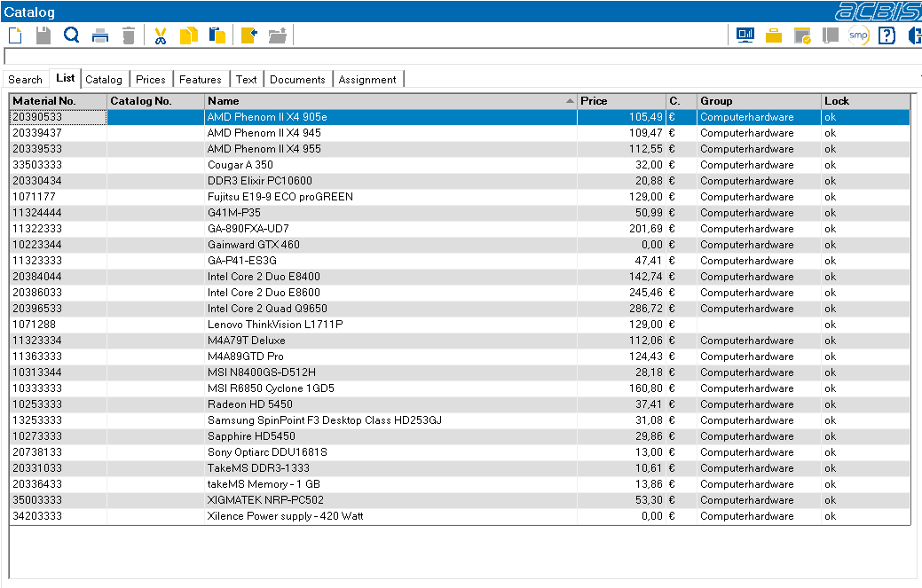Select the Cougar A 350 row
The width and height of the screenshot is (922, 588).
[x=460, y=164]
